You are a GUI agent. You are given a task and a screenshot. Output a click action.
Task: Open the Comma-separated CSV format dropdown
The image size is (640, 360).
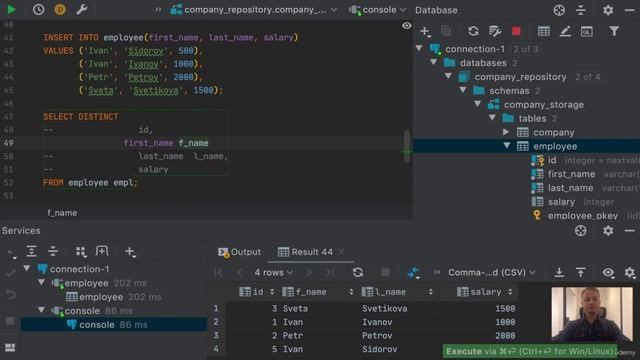pyautogui.click(x=492, y=272)
